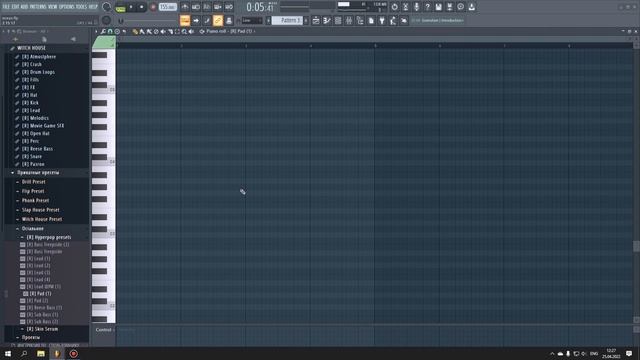Image resolution: width=640 pixels, height=360 pixels.
Task: Toggle the highlighted multilink controllers button
Action: point(218,20)
